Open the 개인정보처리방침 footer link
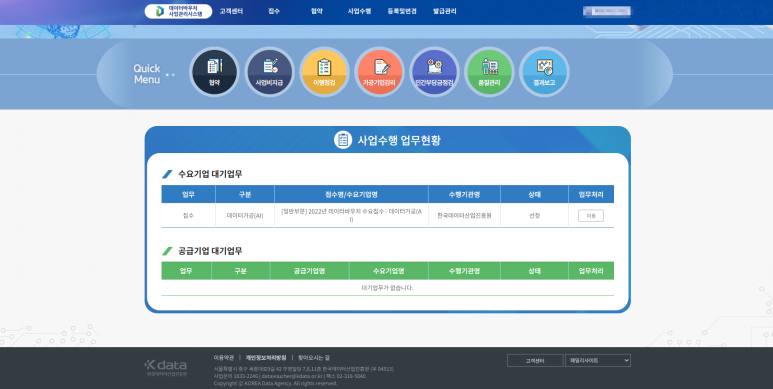The height and width of the screenshot is (389, 773). pos(266,357)
